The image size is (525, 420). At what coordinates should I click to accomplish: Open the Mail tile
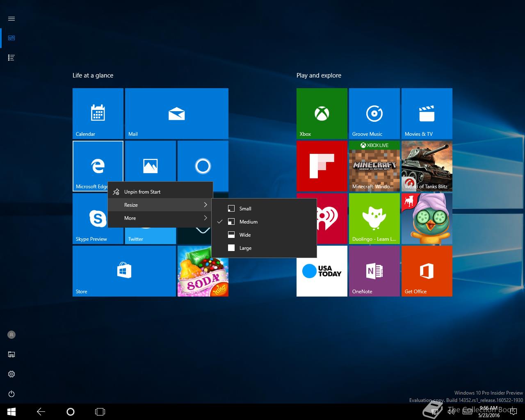tap(177, 114)
